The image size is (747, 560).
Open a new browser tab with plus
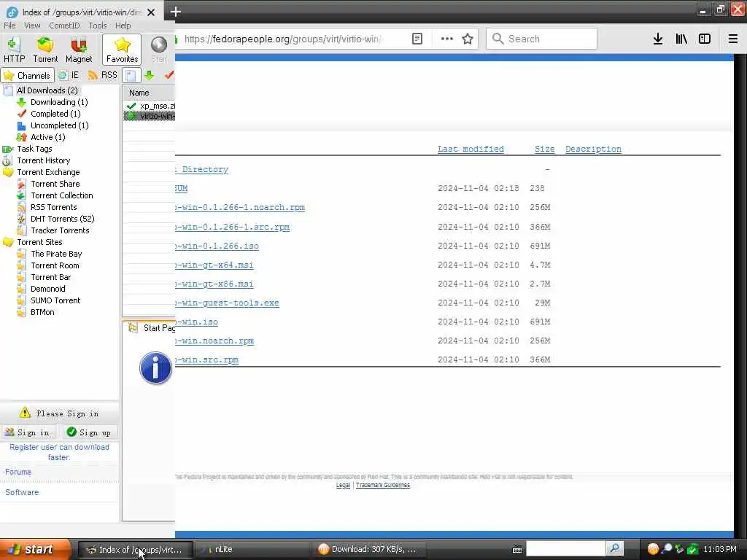click(175, 12)
